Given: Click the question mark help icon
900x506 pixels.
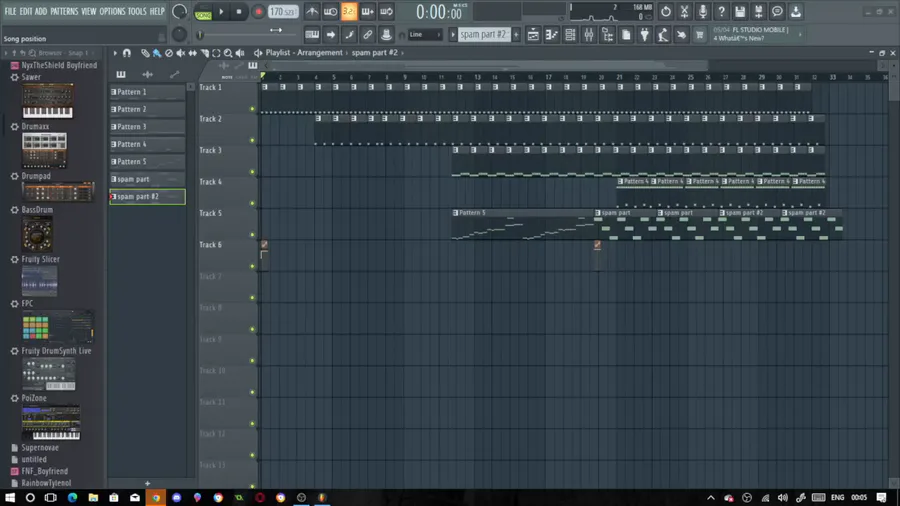Looking at the screenshot, I should [x=721, y=11].
